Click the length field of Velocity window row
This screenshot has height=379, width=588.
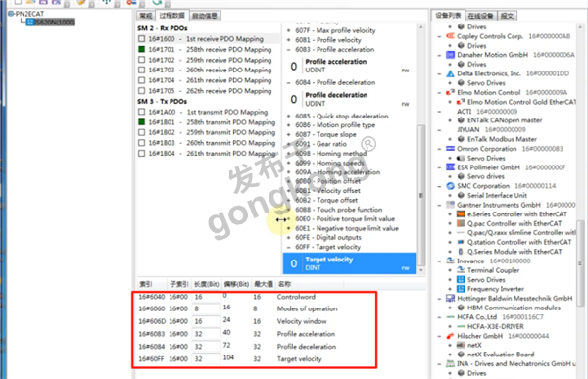[x=206, y=321]
